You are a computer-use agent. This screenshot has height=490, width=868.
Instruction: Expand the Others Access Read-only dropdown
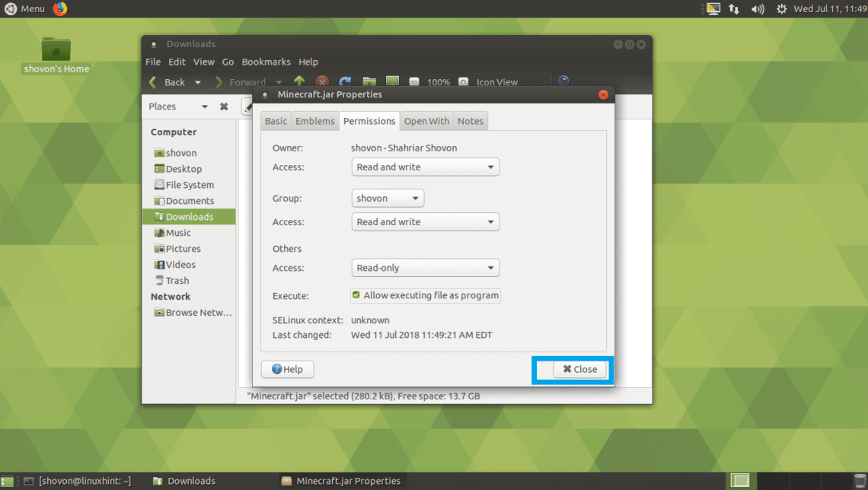click(426, 268)
